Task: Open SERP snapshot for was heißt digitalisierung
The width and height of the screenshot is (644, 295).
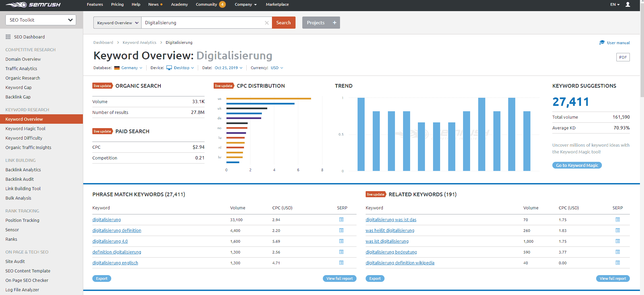Action: pyautogui.click(x=618, y=230)
